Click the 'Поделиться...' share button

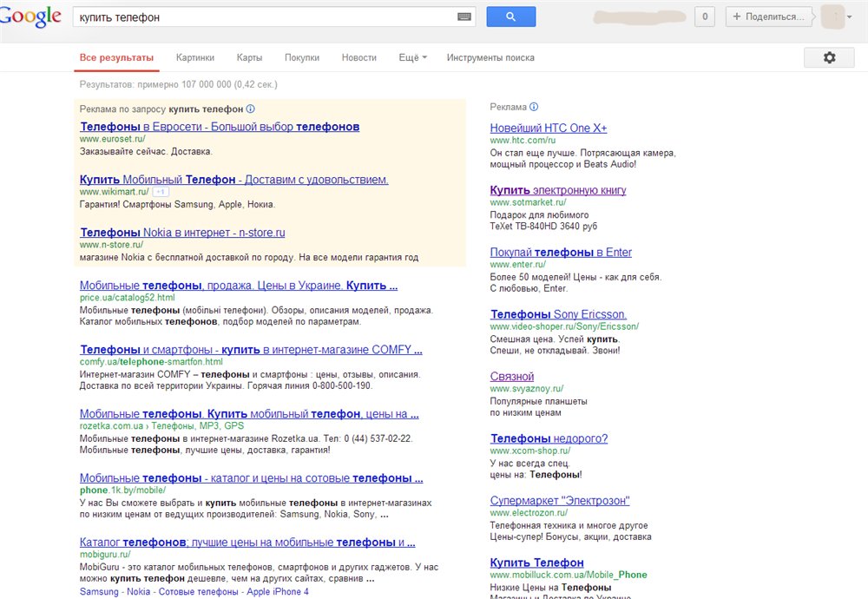tap(768, 16)
